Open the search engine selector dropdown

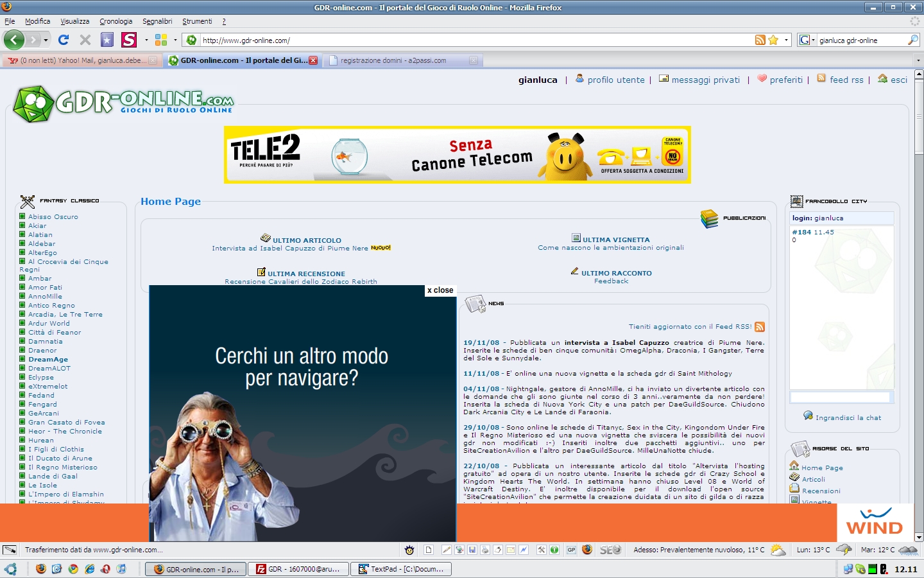tap(807, 40)
